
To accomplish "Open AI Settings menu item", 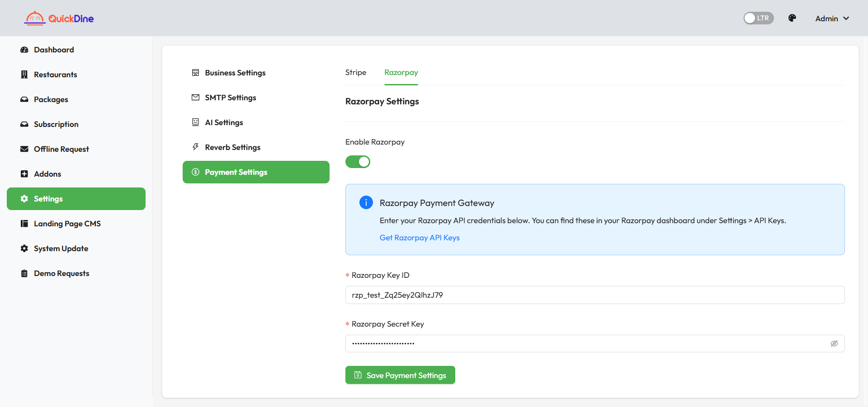I will [x=256, y=122].
